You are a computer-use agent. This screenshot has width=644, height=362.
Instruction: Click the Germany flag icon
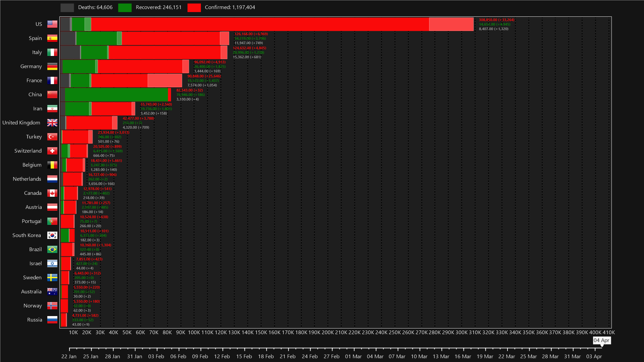[x=52, y=66]
